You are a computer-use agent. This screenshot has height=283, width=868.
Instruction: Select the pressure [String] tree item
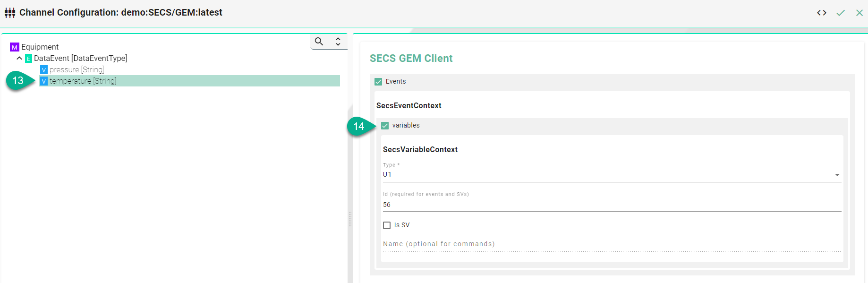pyautogui.click(x=77, y=70)
